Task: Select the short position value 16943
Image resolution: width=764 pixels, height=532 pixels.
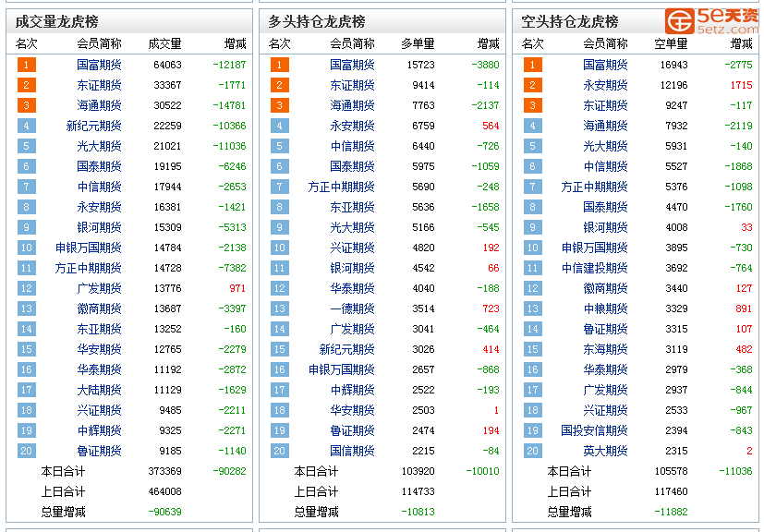Action: [x=673, y=65]
